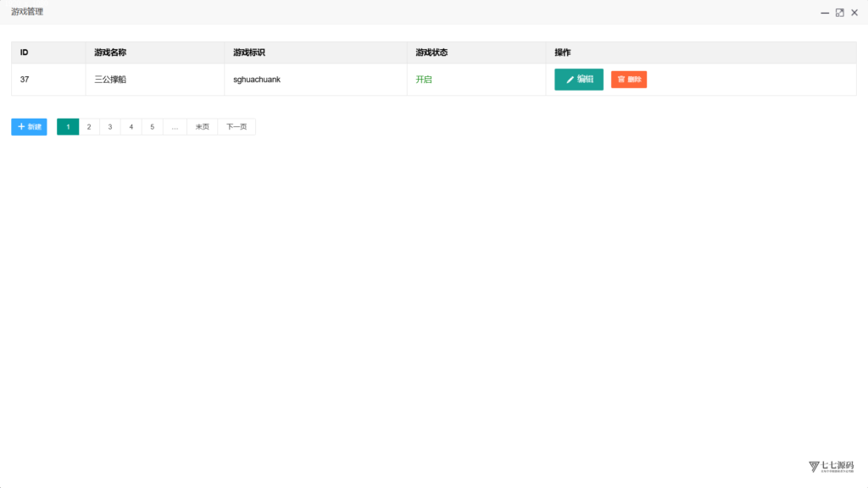Minimize the 游戏管理 window

(825, 12)
